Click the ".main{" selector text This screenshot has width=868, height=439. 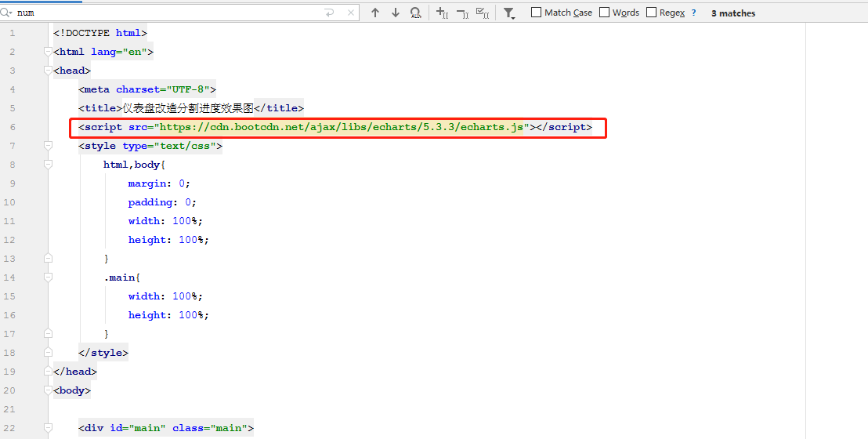point(121,278)
